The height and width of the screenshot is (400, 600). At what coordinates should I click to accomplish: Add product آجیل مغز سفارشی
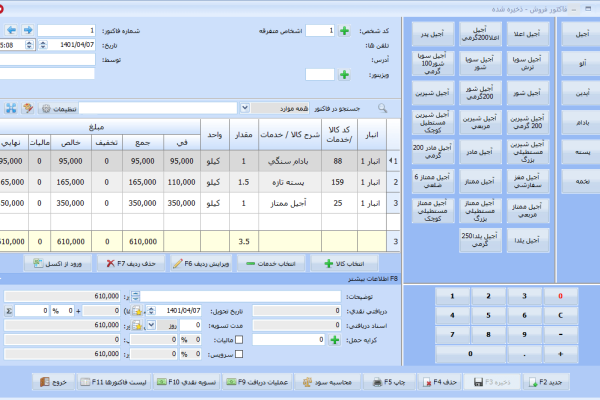pyautogui.click(x=528, y=181)
